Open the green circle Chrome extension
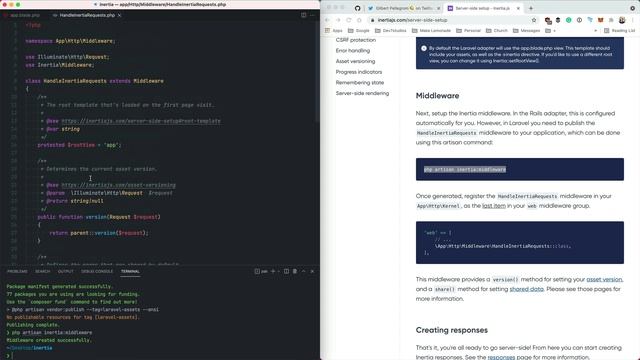Screen dimensions: 640x360 (569, 20)
